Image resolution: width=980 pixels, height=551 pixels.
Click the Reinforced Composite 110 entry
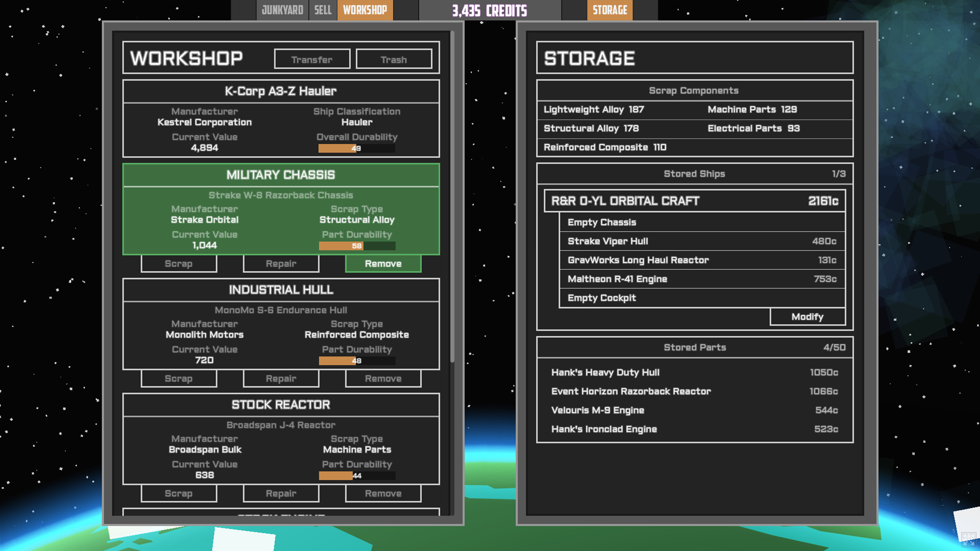(605, 147)
